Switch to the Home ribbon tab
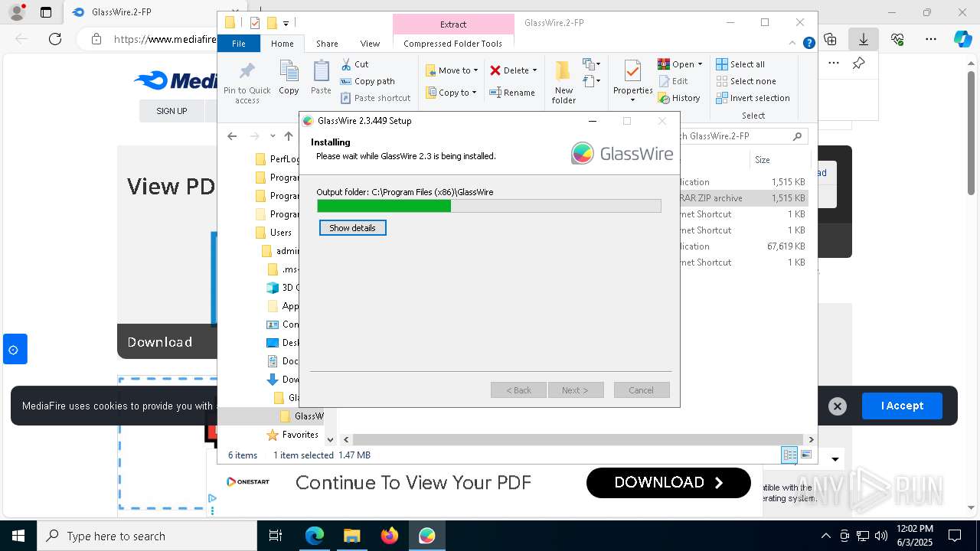Screen dimensions: 980x551 tap(282, 44)
